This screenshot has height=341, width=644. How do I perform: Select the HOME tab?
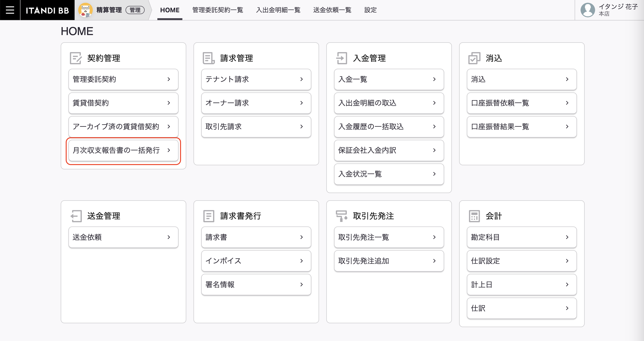[x=170, y=10]
